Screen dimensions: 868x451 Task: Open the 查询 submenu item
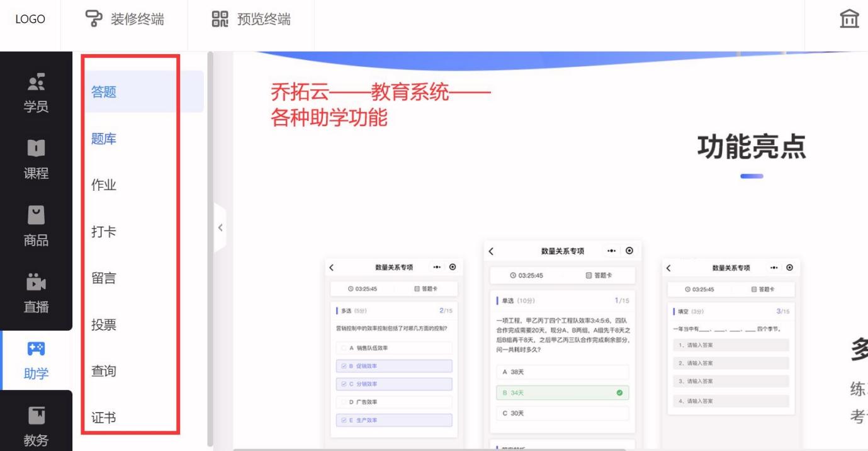tap(104, 372)
